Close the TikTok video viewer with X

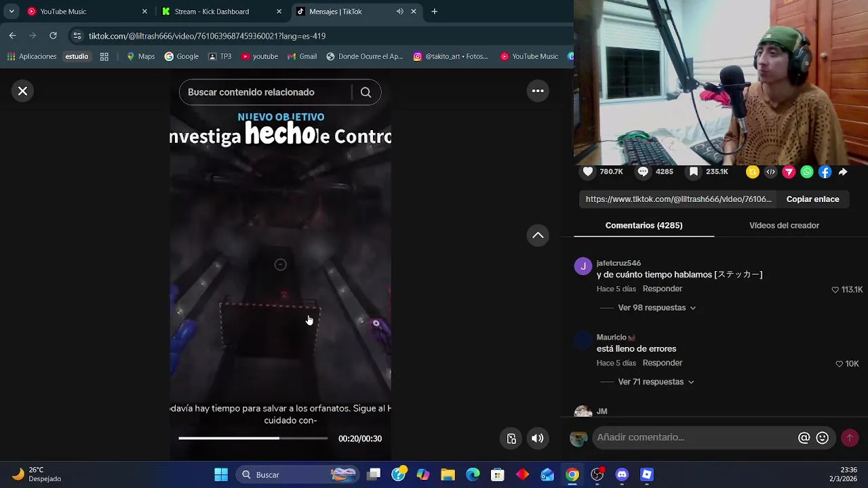[22, 91]
